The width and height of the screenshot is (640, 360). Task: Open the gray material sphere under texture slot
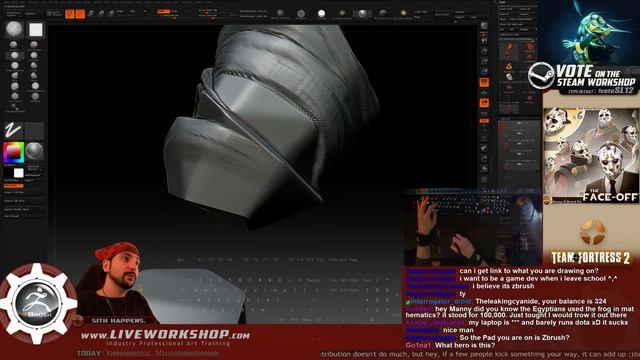tap(34, 151)
